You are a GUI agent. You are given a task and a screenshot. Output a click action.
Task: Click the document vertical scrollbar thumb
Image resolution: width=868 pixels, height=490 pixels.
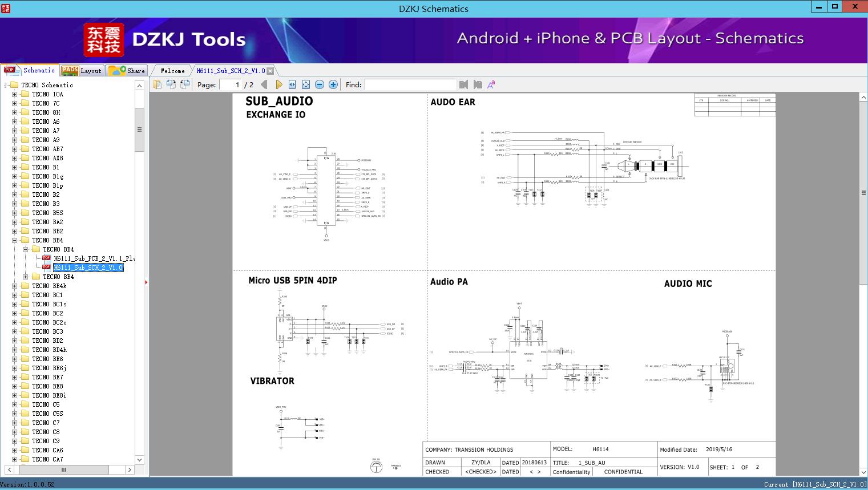click(863, 193)
